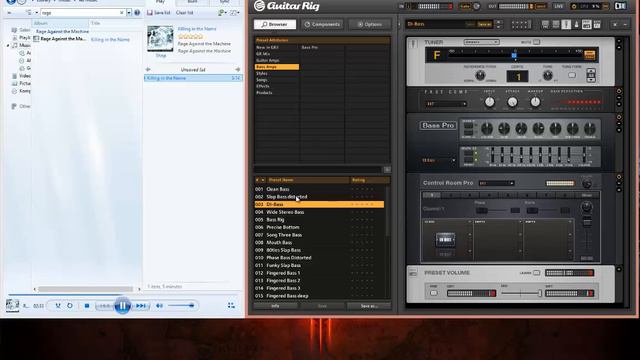Open the Options tab in Guitar Rig

pyautogui.click(x=369, y=24)
